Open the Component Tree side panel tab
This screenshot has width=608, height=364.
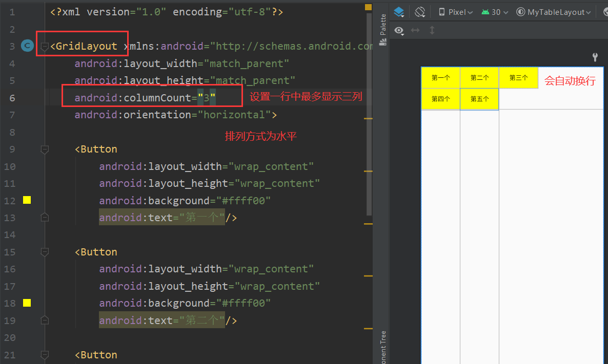click(x=383, y=347)
